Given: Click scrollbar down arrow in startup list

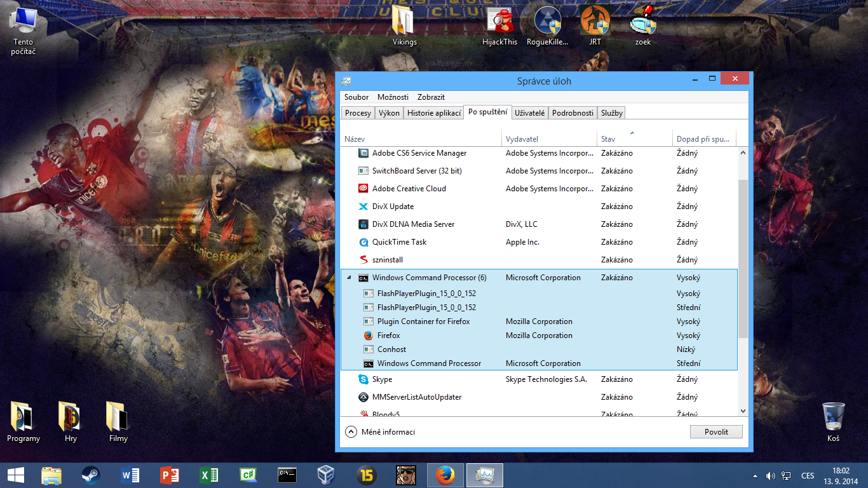Looking at the screenshot, I should point(743,411).
